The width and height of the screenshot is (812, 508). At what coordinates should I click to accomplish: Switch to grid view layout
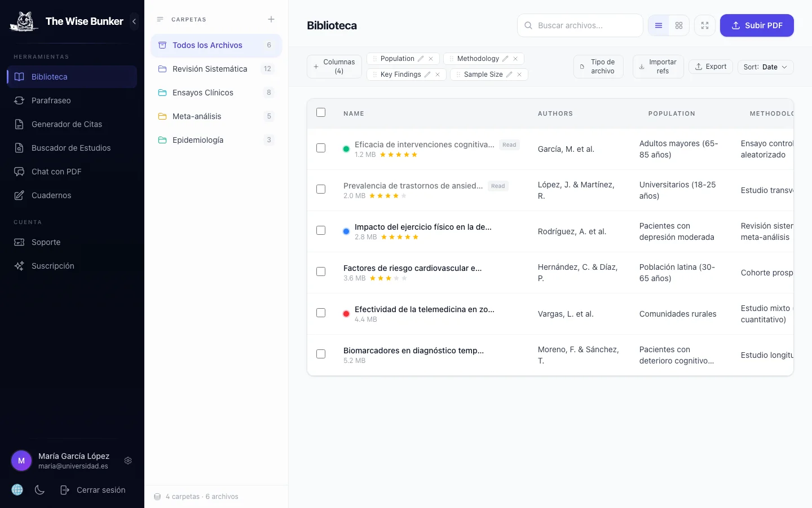click(678, 25)
